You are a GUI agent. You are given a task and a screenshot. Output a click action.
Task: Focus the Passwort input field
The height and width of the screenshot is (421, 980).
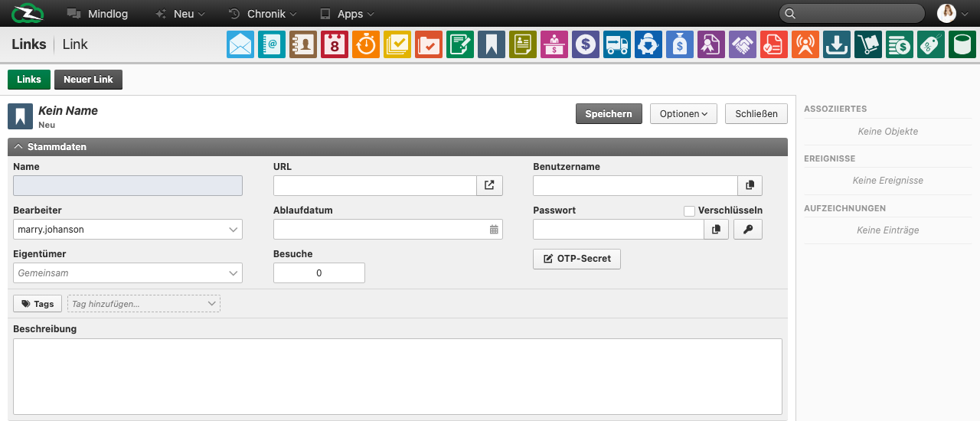619,229
